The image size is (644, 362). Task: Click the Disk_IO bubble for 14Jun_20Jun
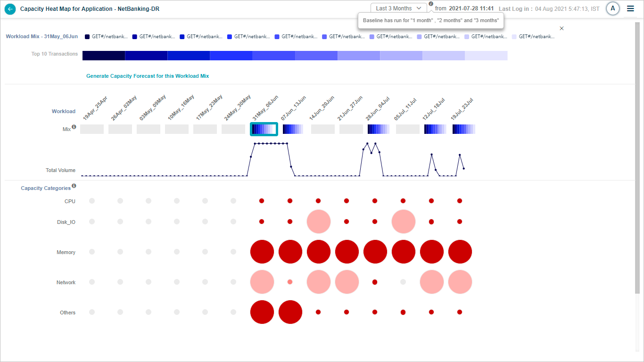(319, 222)
